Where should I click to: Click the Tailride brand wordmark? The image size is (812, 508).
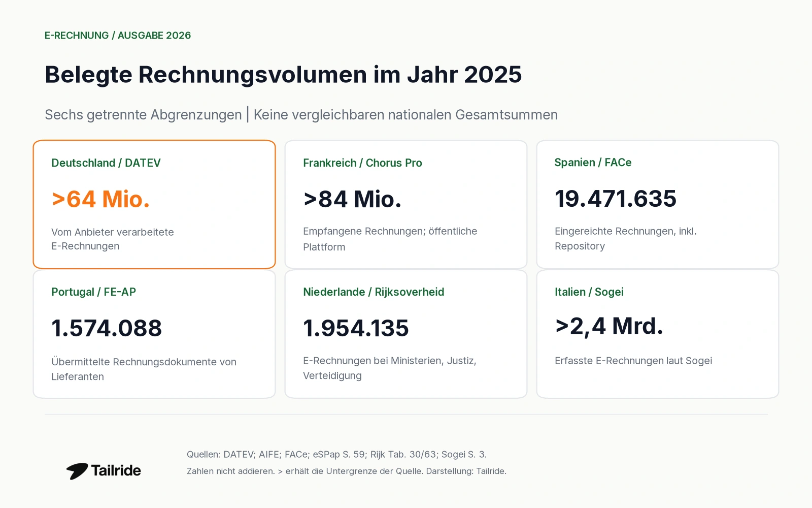coord(116,470)
